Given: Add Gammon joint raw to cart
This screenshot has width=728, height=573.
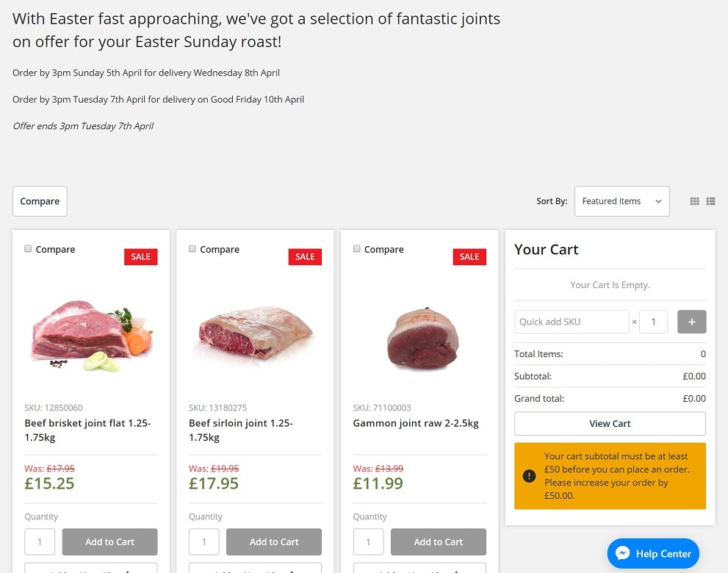Looking at the screenshot, I should tap(438, 542).
